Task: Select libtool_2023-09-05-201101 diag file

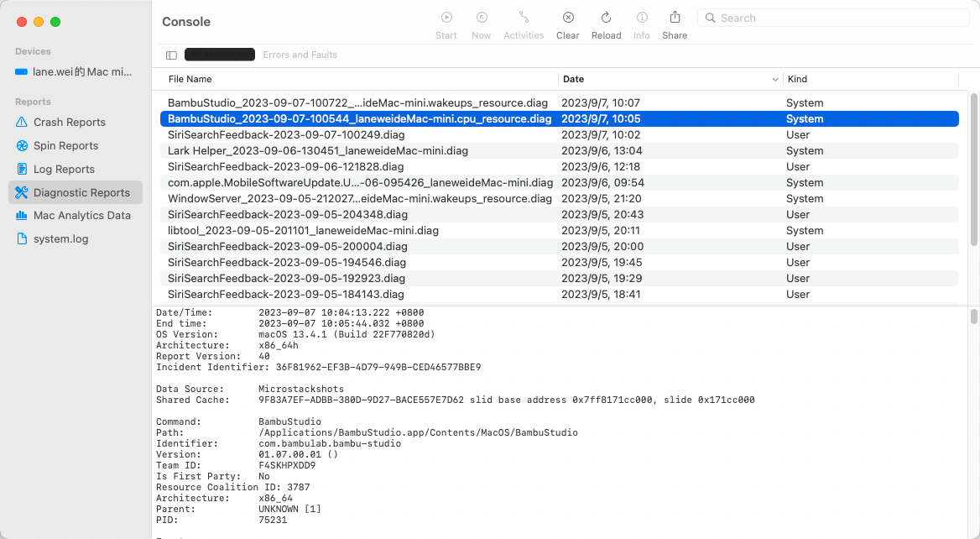Action: 560,230
